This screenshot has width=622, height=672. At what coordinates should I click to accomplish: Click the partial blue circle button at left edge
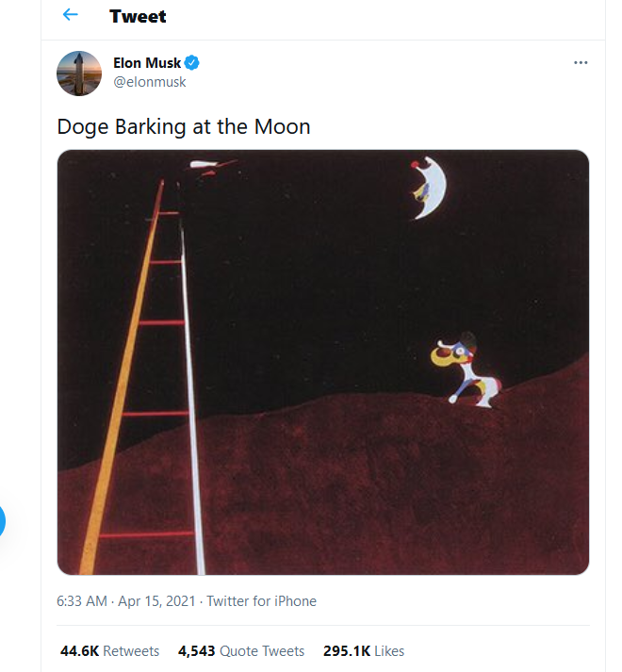point(3,520)
